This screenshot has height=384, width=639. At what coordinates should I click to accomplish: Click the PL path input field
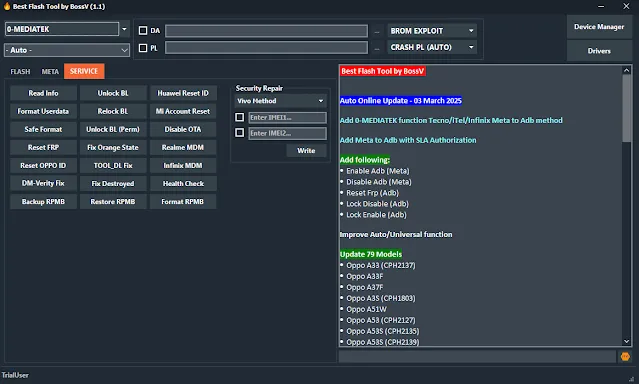tap(267, 48)
